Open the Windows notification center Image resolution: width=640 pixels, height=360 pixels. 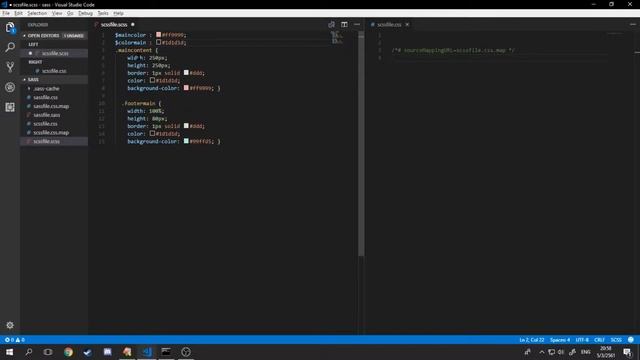tap(627, 352)
